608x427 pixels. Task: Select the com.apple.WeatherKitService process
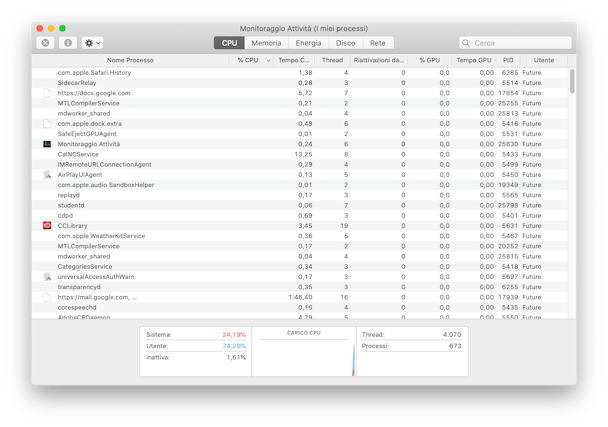click(300, 236)
